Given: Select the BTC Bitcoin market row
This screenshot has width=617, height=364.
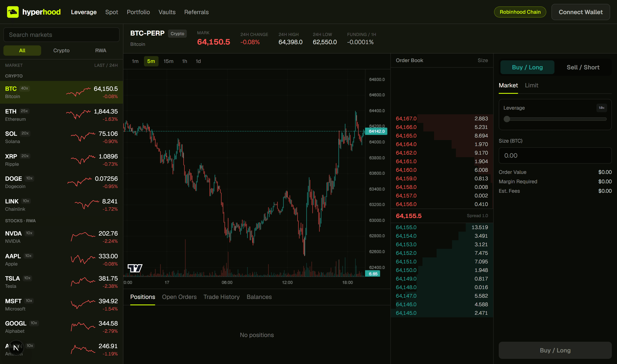Looking at the screenshot, I should pos(61,92).
